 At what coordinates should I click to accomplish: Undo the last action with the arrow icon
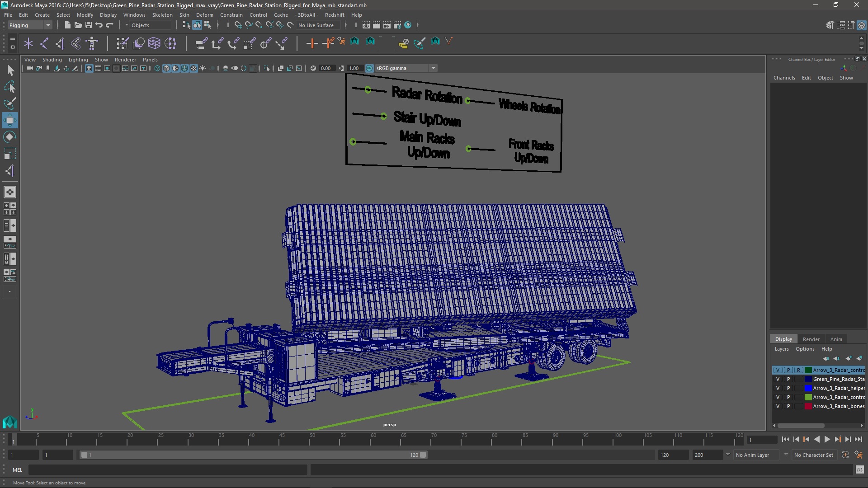point(99,25)
